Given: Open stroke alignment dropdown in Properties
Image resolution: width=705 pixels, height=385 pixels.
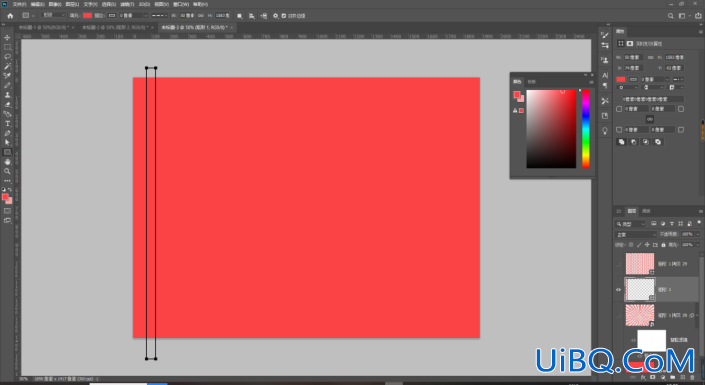Looking at the screenshot, I should (x=627, y=87).
